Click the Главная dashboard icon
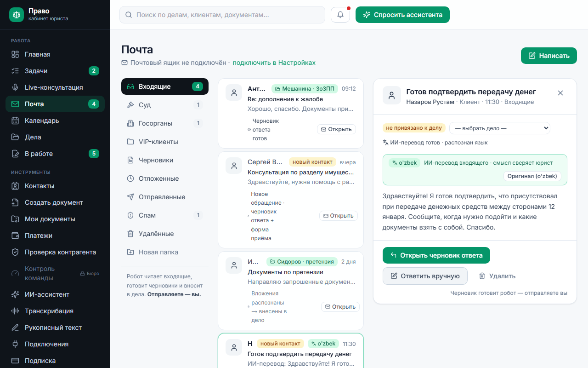Viewport: 588px width, 368px height. coord(15,54)
